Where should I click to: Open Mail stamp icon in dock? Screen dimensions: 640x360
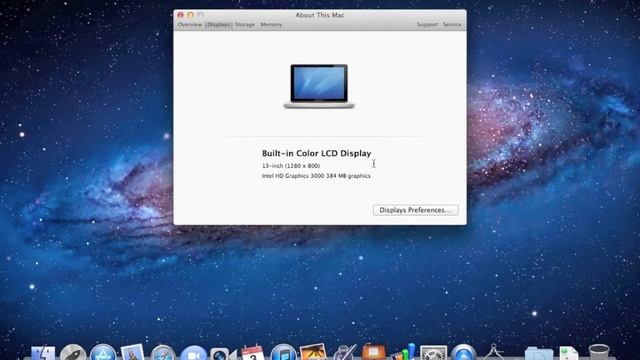pyautogui.click(x=133, y=353)
